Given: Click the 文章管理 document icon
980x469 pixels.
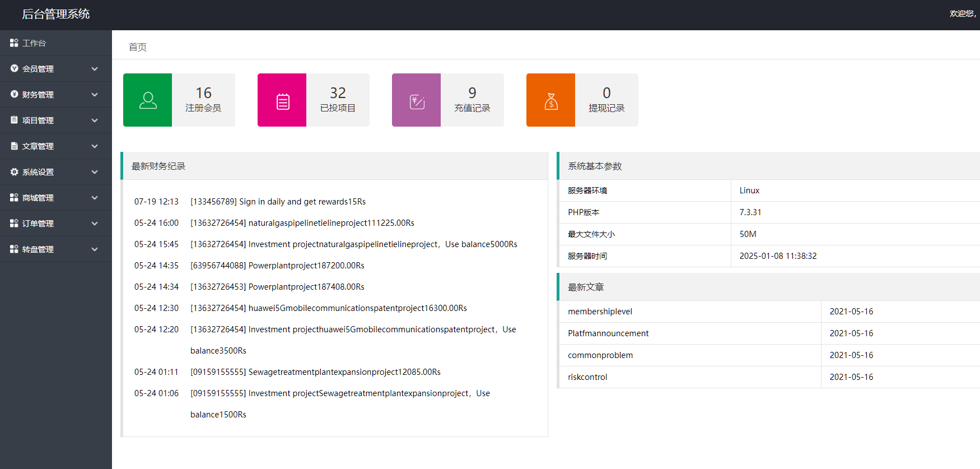Looking at the screenshot, I should (x=14, y=146).
